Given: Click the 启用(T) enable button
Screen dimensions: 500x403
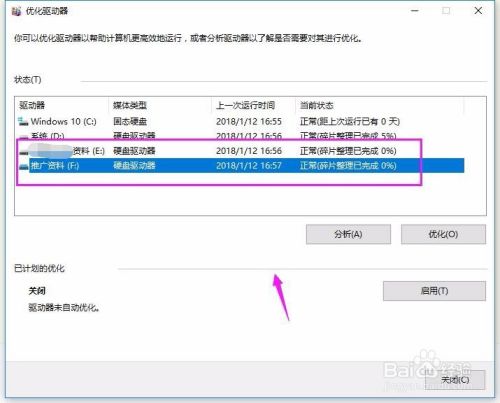Looking at the screenshot, I should pyautogui.click(x=434, y=291).
